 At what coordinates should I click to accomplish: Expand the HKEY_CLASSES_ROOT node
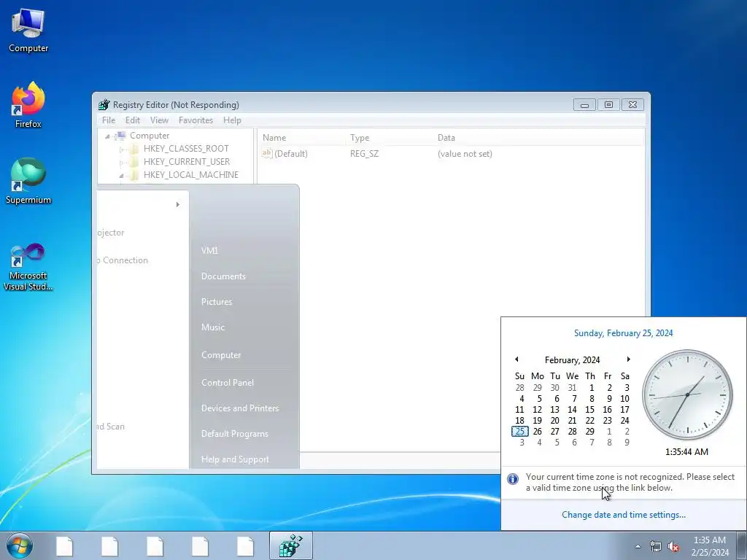[x=122, y=149]
